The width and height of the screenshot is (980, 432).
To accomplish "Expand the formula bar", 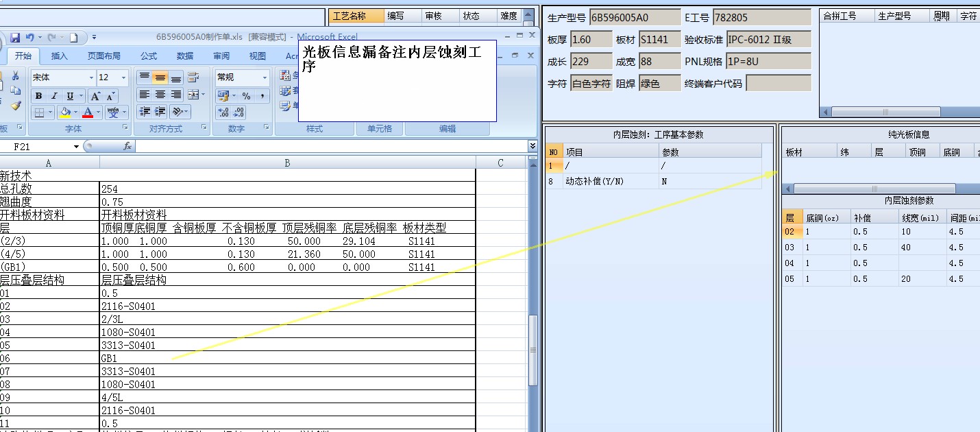I will coord(532,146).
